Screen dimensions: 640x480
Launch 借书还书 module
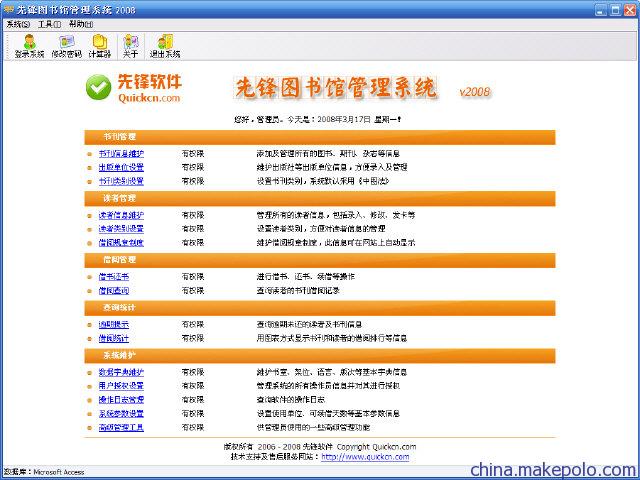click(114, 277)
